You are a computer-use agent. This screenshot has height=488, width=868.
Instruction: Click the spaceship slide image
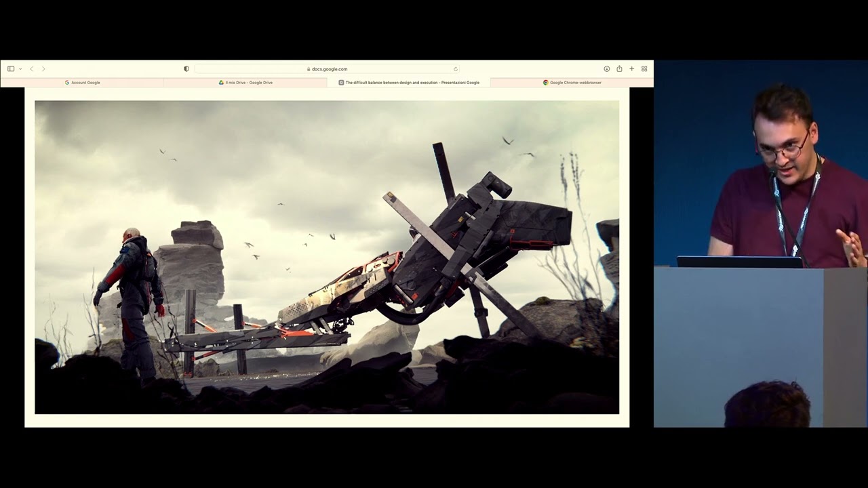tap(327, 257)
